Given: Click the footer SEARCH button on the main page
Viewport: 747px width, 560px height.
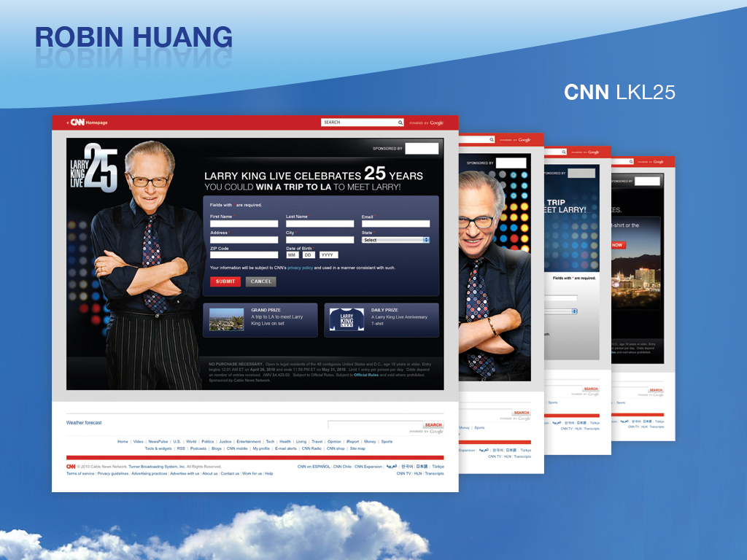Looking at the screenshot, I should pos(433,425).
